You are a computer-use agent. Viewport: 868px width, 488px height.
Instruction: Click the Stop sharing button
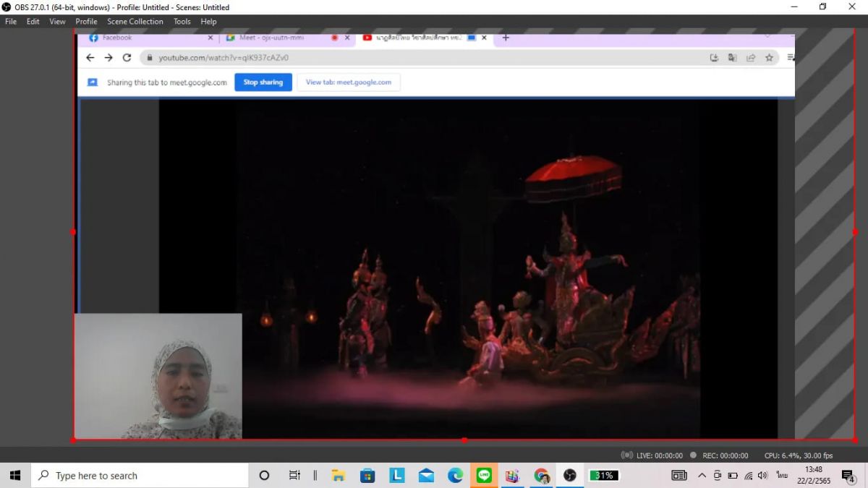pos(263,82)
